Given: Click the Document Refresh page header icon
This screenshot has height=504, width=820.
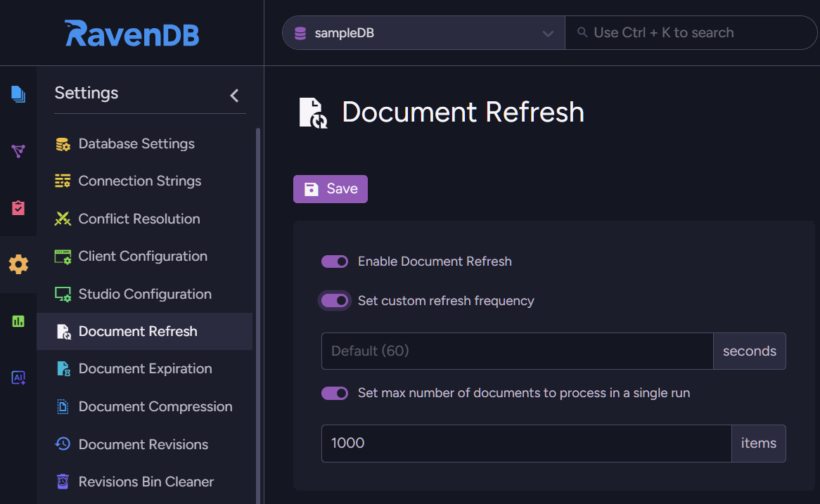Looking at the screenshot, I should point(313,112).
